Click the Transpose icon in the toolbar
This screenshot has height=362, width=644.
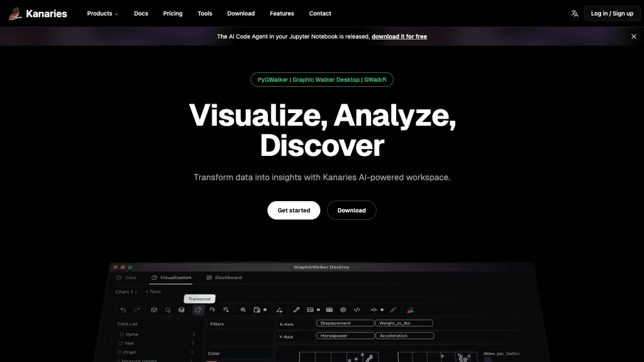[198, 310]
